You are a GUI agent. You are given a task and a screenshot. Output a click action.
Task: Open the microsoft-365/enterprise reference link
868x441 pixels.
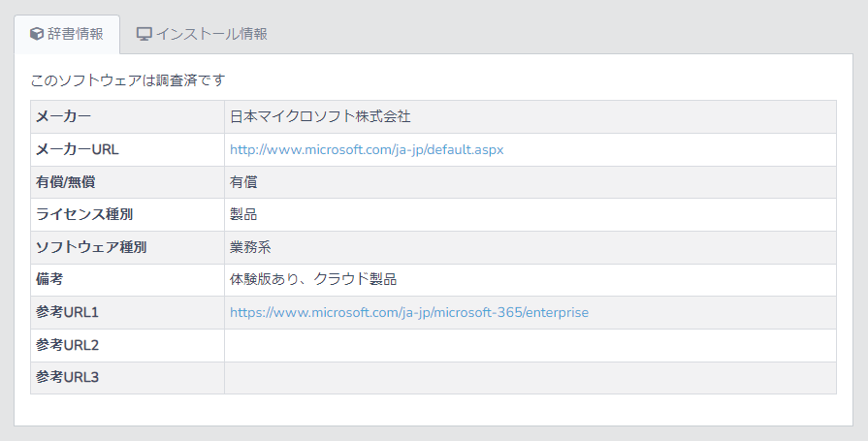tap(409, 313)
